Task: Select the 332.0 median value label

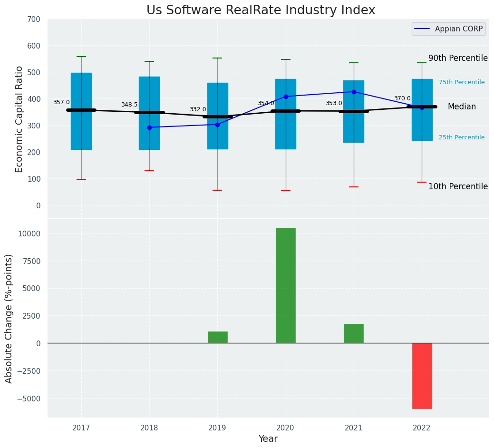Action: (x=198, y=109)
